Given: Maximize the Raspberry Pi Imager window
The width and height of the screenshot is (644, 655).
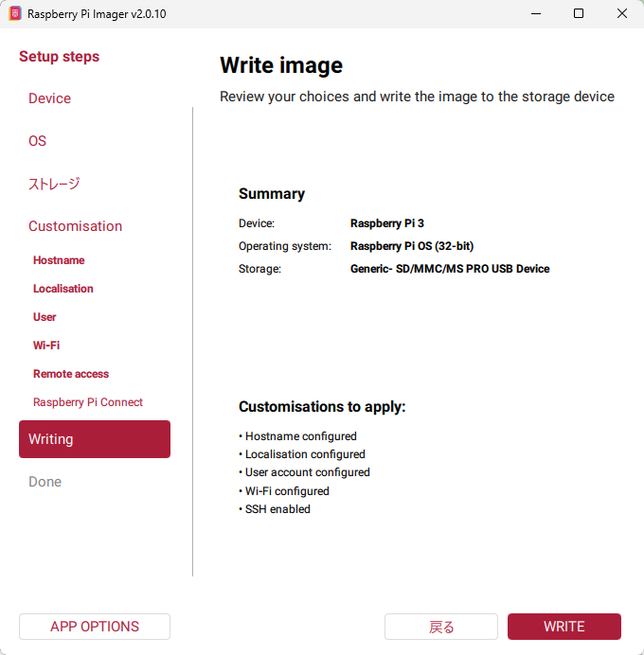Looking at the screenshot, I should click(x=579, y=13).
